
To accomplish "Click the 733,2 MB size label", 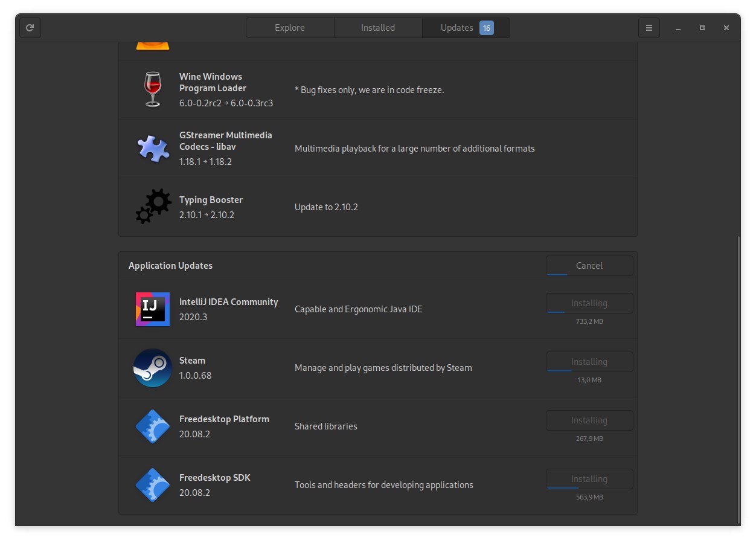I will [589, 321].
